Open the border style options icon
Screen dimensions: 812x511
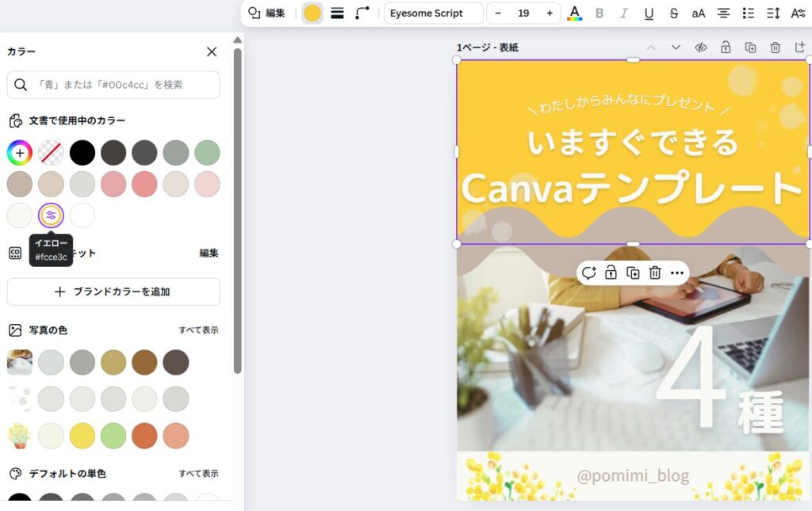[337, 13]
